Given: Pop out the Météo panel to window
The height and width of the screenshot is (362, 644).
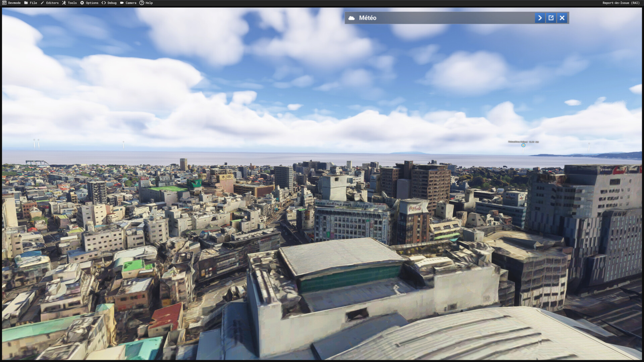Looking at the screenshot, I should click(x=551, y=18).
